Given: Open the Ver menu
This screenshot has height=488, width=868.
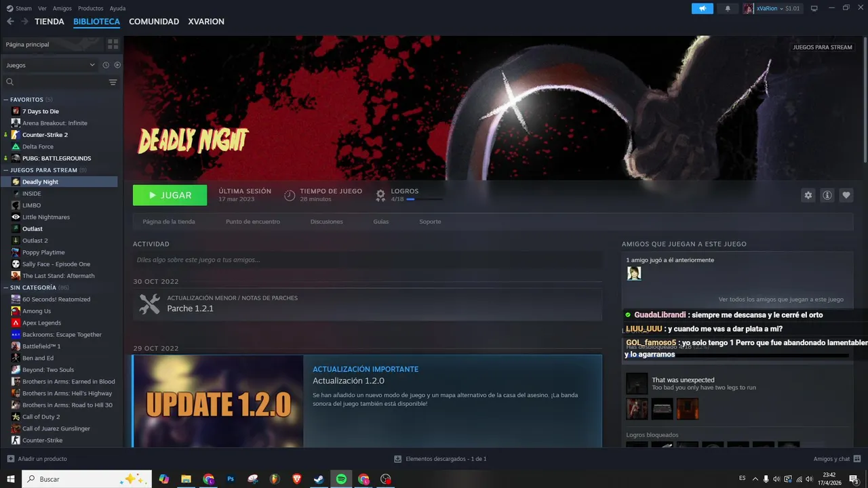Looking at the screenshot, I should [43, 8].
